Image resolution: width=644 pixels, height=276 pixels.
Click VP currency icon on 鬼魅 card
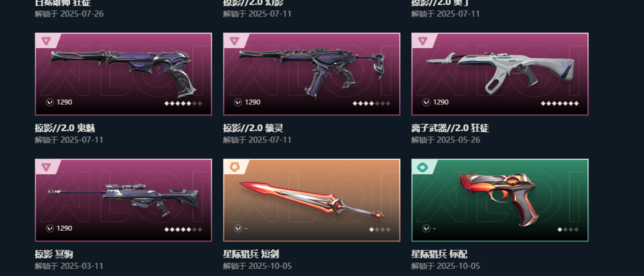point(49,103)
